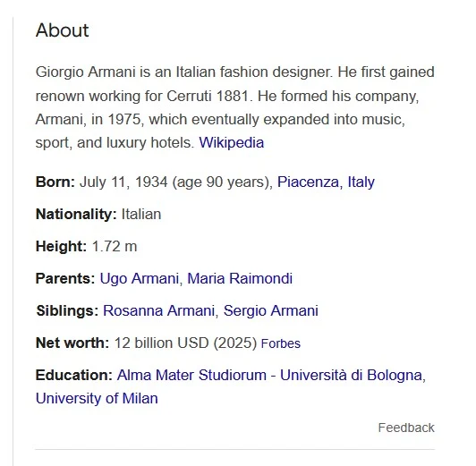
Task: Open the Italy link in Born row
Action: tap(361, 182)
